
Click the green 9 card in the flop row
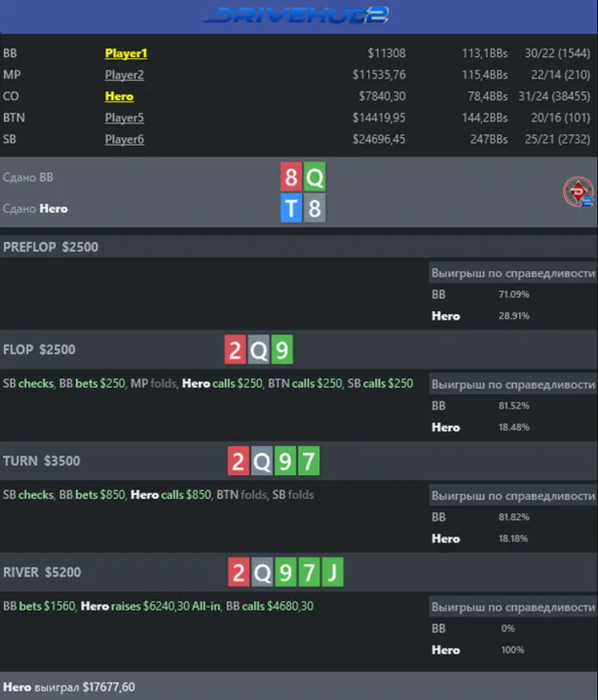tap(282, 350)
